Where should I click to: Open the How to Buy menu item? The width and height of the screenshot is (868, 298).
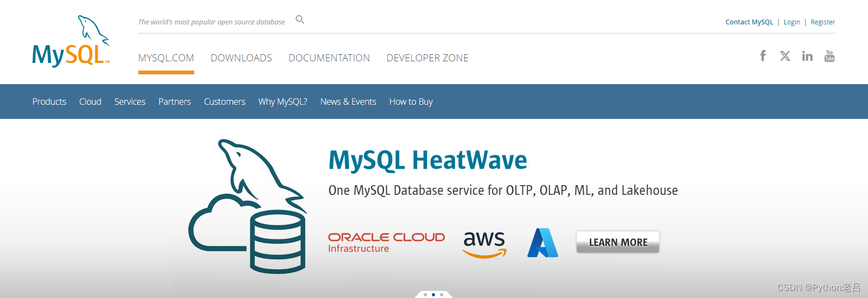(x=411, y=102)
